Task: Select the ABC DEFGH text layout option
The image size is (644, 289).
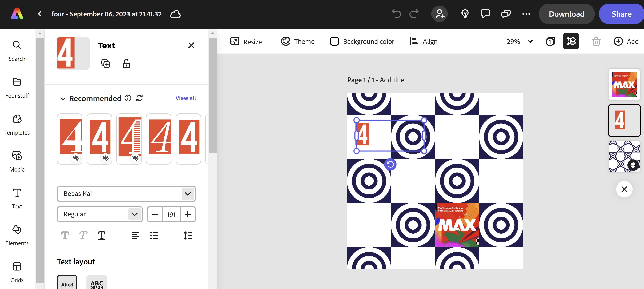Action: point(96,282)
